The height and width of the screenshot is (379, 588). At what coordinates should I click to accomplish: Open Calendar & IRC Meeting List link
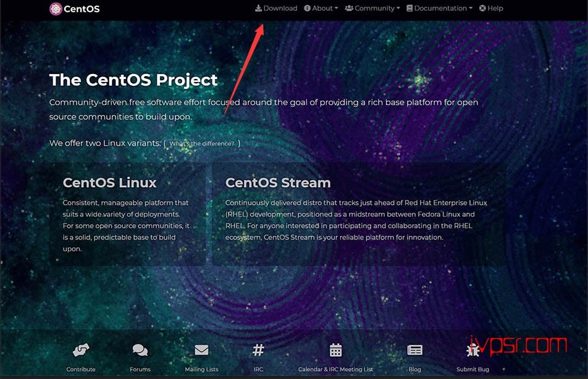tap(335, 369)
